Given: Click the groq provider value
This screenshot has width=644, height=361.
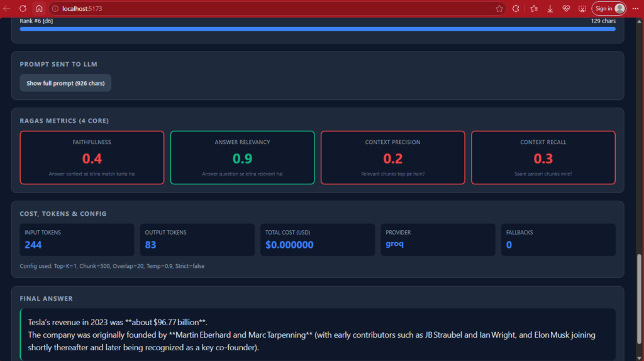Looking at the screenshot, I should [394, 244].
